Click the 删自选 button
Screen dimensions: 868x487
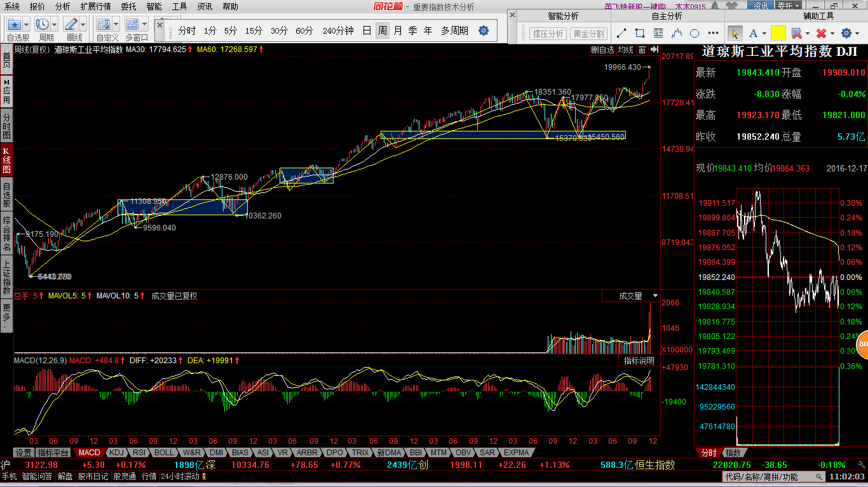(602, 50)
